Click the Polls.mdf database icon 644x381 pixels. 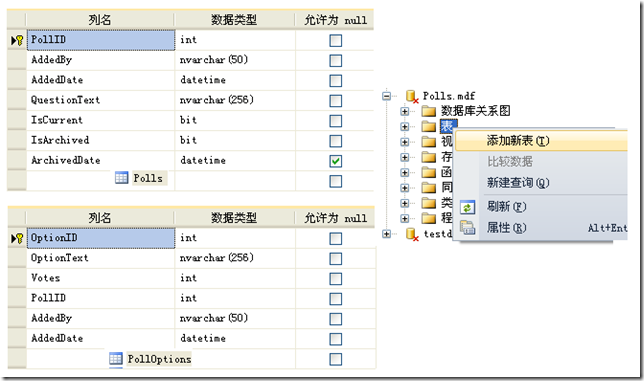(412, 96)
